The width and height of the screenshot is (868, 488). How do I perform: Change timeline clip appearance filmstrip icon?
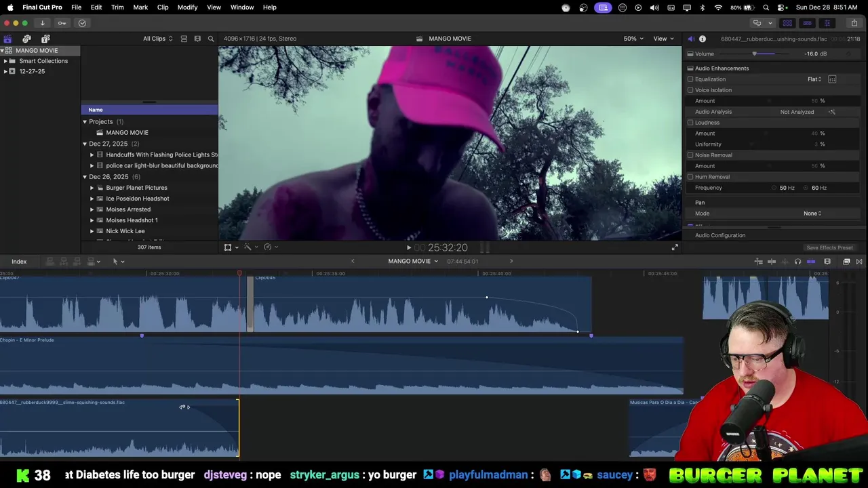[x=827, y=262]
